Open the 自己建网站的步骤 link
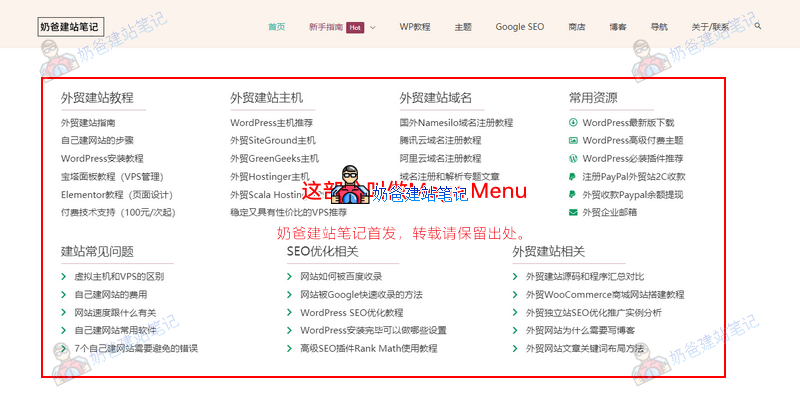This screenshot has height=393, width=800. pos(97,140)
